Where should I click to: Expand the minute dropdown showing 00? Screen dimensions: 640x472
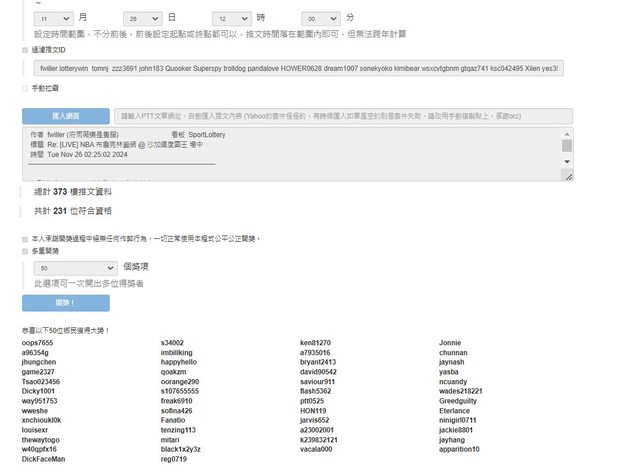pos(322,18)
